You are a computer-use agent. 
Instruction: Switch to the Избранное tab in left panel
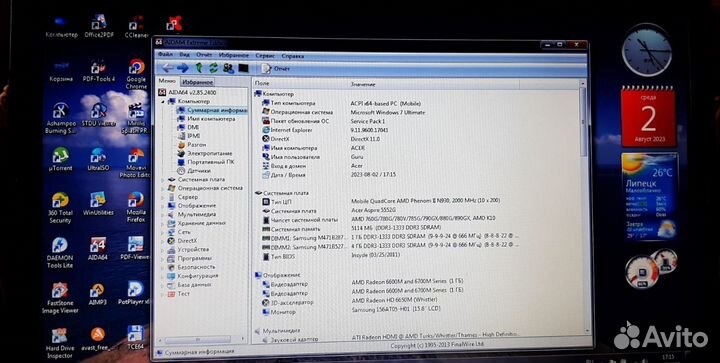(x=197, y=82)
